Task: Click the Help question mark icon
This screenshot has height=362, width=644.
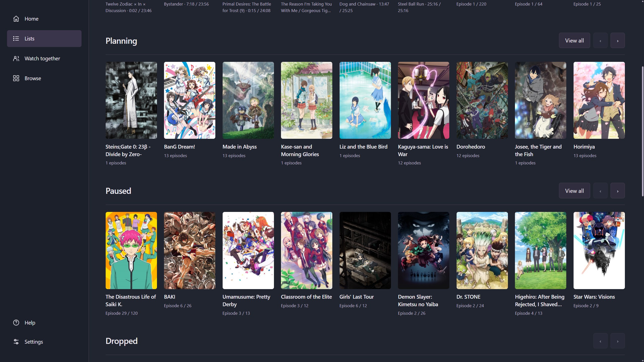Action: pyautogui.click(x=16, y=323)
